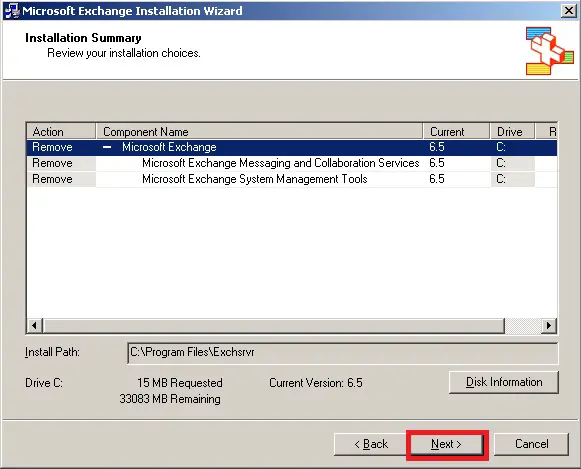Click the Current column header

click(x=456, y=132)
